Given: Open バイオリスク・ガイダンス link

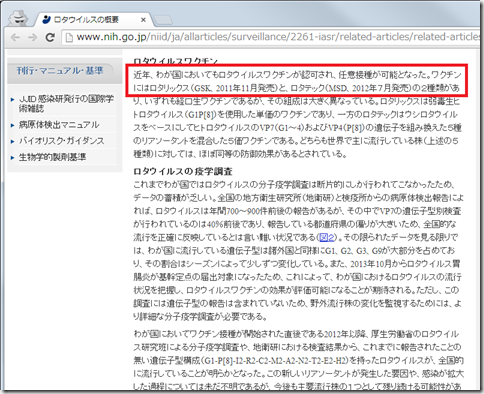Looking at the screenshot, I should point(62,141).
